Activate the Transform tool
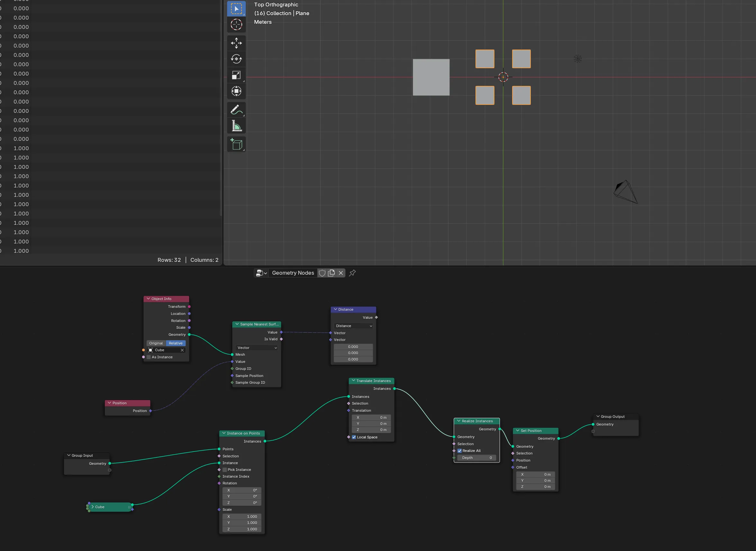Screen dimensions: 756x551 236,91
